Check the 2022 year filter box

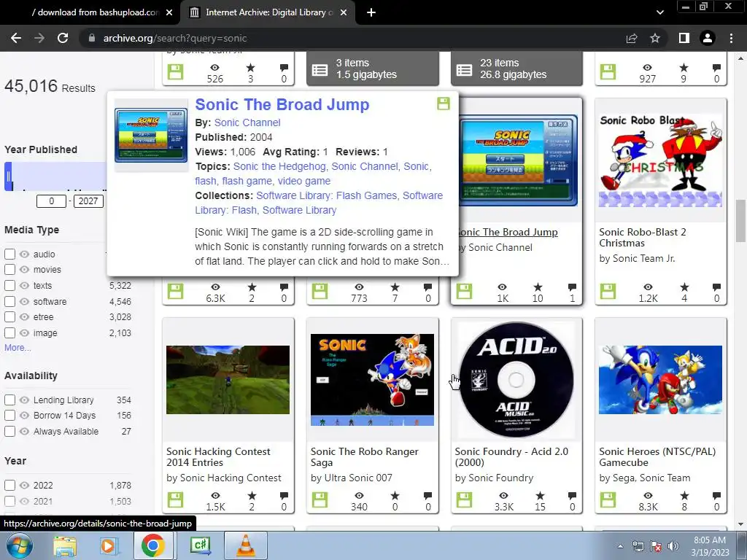[x=9, y=485]
